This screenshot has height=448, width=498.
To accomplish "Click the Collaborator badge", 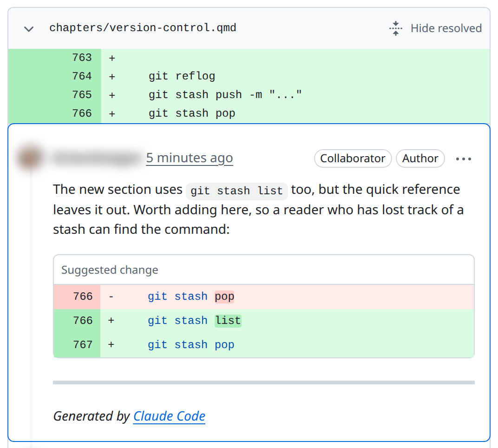I will (x=353, y=158).
